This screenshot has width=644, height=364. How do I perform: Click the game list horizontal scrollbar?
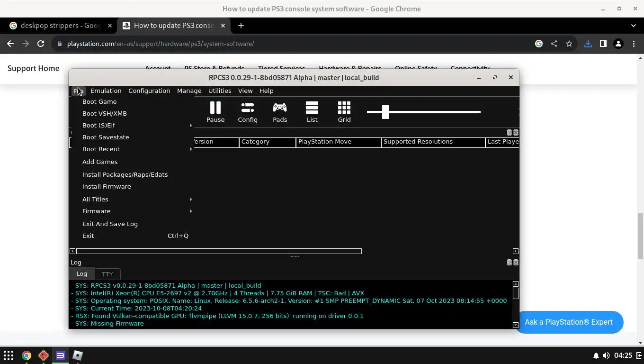[219, 251]
